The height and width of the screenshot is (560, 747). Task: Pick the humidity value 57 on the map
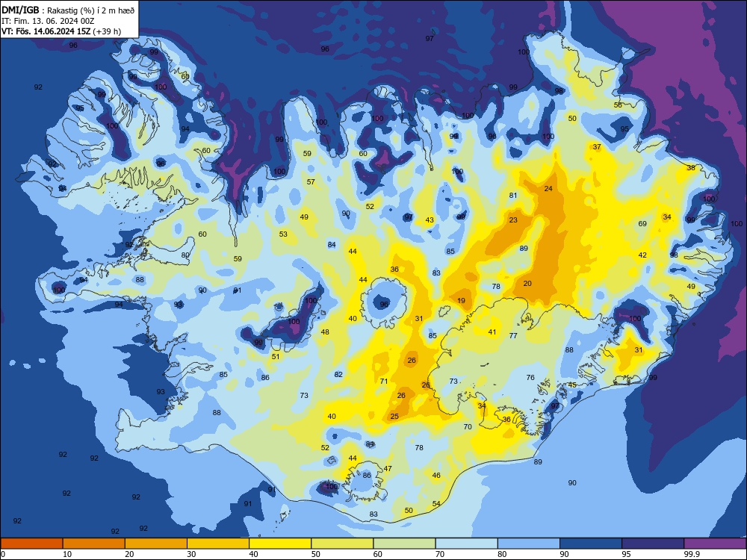(311, 182)
